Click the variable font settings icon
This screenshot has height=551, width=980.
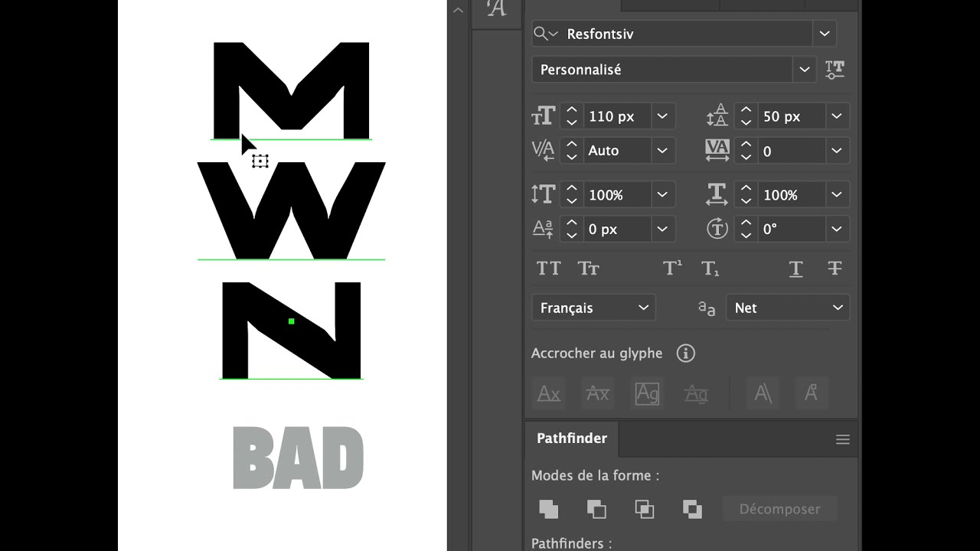(x=835, y=70)
